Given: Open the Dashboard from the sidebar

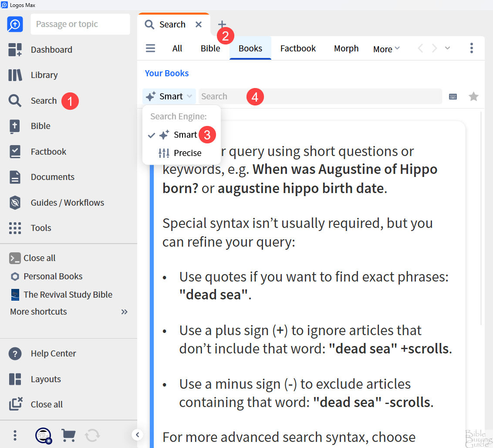Looking at the screenshot, I should (x=15, y=50).
